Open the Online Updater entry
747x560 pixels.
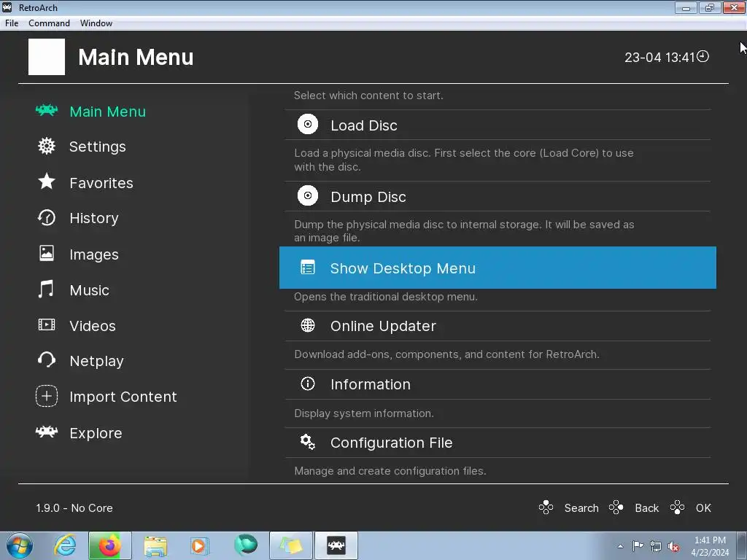[498, 326]
